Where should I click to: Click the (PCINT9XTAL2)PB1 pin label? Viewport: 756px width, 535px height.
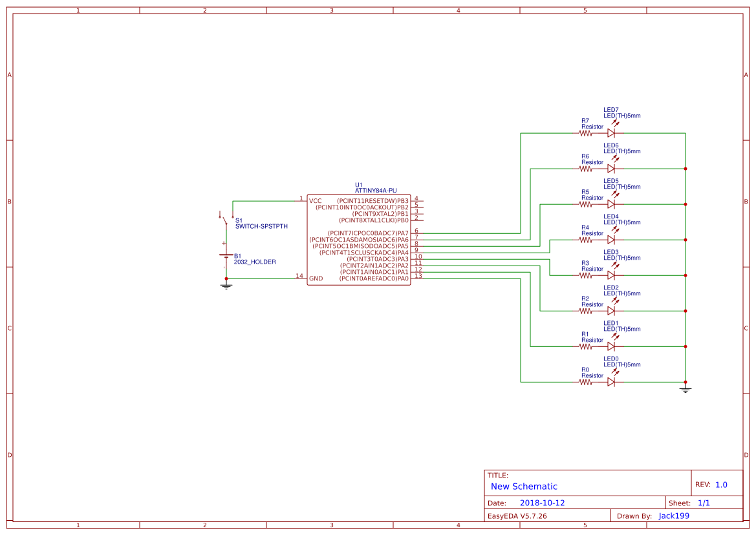point(380,214)
